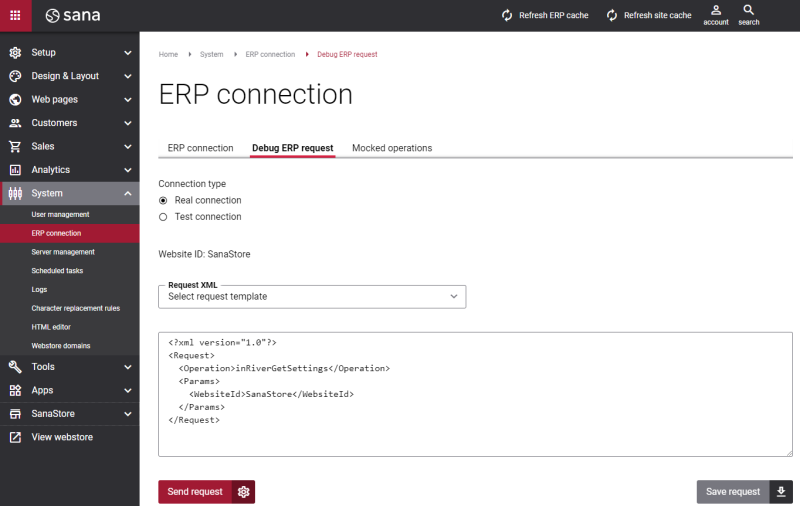This screenshot has width=800, height=506.
Task: Click the Refresh ERP cache icon
Action: pyautogui.click(x=507, y=15)
